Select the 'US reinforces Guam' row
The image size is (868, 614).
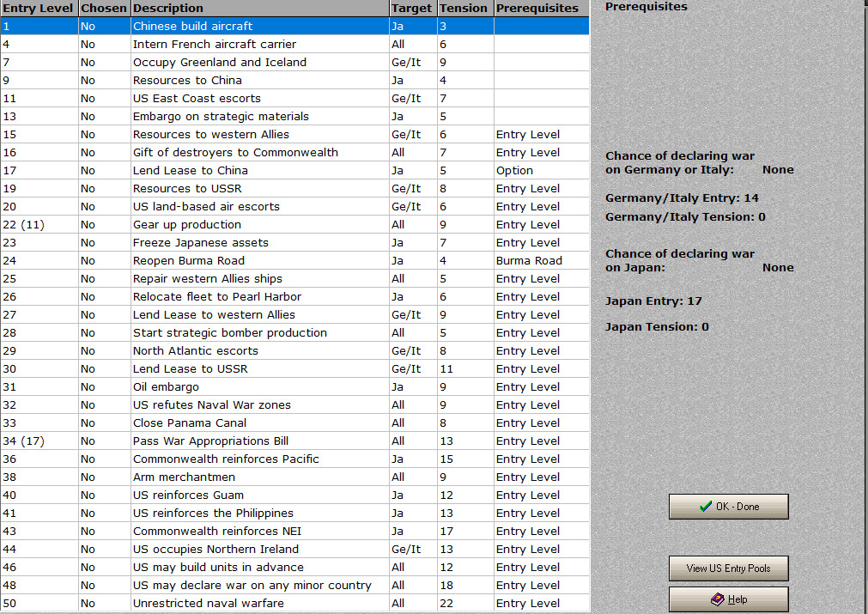click(x=294, y=495)
